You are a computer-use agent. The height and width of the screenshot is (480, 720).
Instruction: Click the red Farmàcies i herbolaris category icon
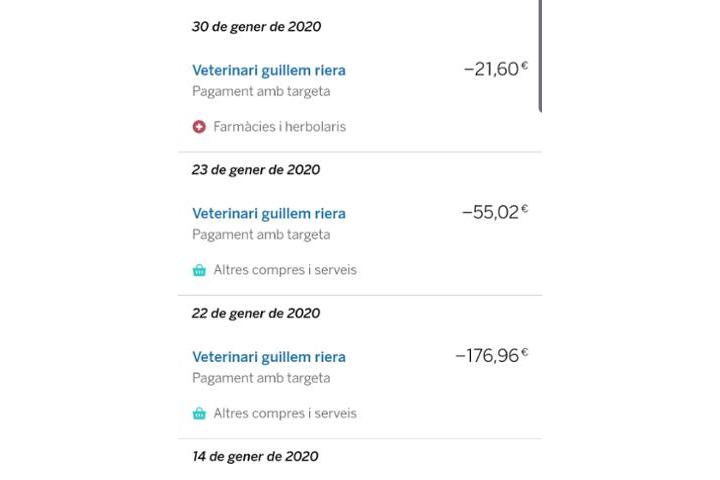click(199, 127)
